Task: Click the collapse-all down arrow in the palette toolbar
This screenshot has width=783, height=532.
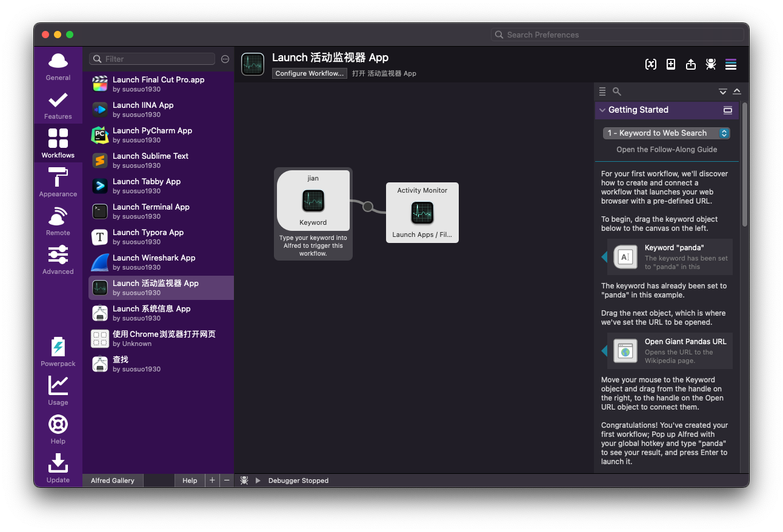Action: (x=723, y=91)
